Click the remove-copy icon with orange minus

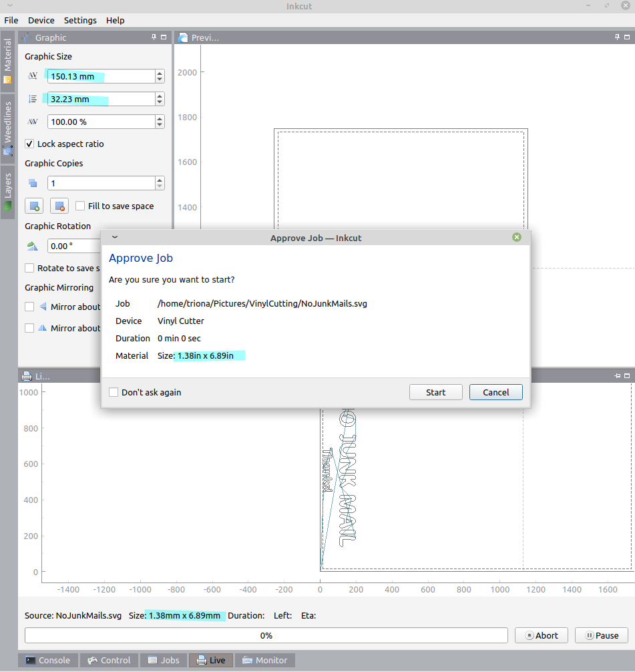point(59,206)
